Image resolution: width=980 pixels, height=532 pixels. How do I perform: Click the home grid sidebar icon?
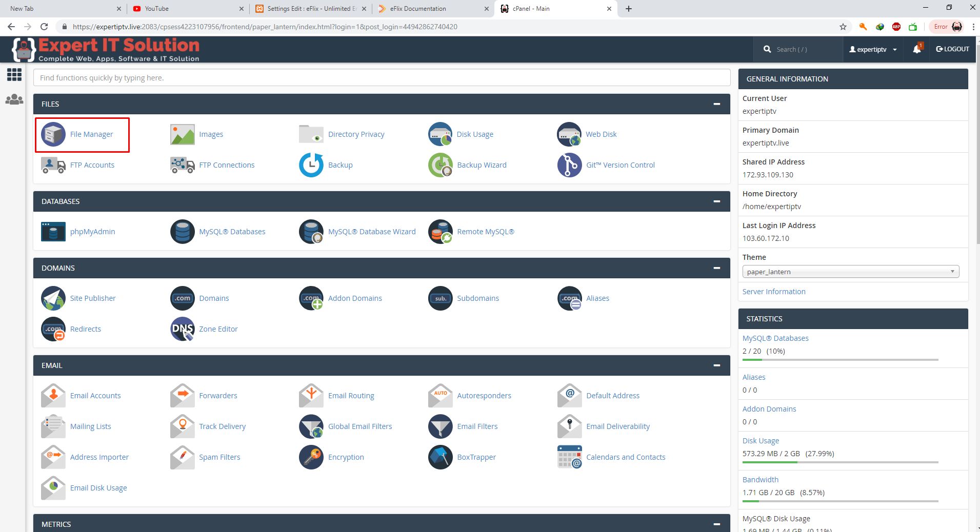[14, 75]
